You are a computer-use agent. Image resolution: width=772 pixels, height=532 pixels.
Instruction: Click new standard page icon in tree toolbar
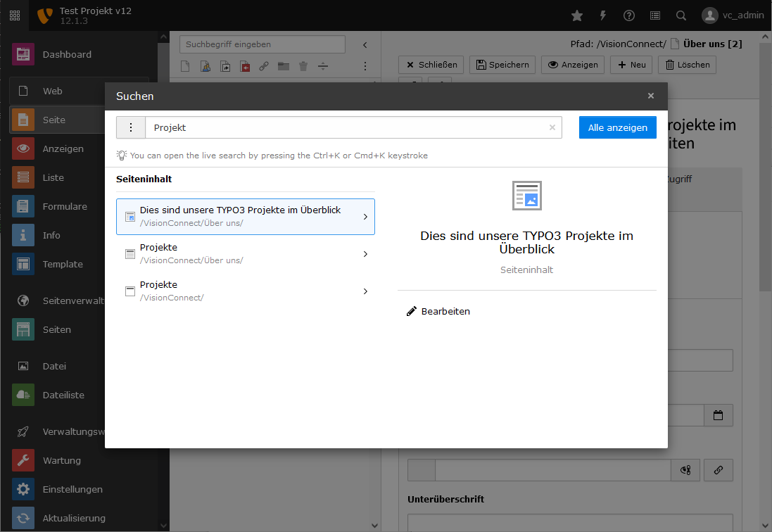tap(185, 66)
